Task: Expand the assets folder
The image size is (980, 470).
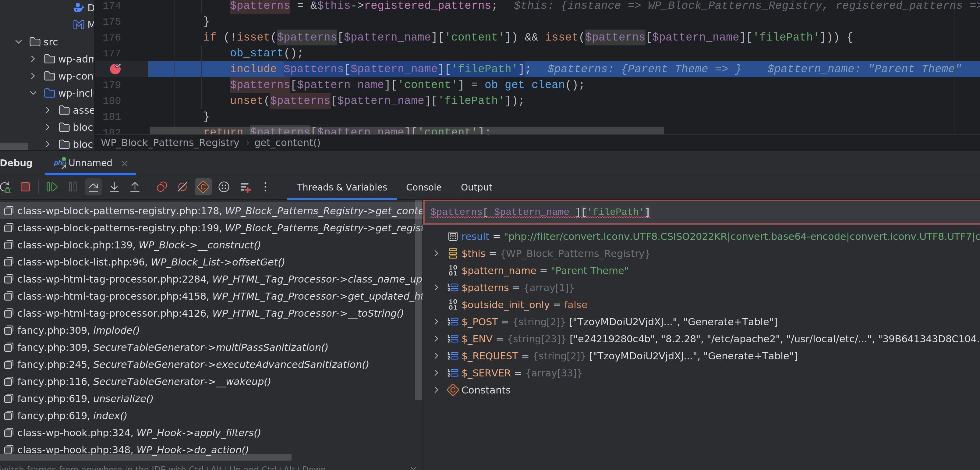Action: point(48,110)
